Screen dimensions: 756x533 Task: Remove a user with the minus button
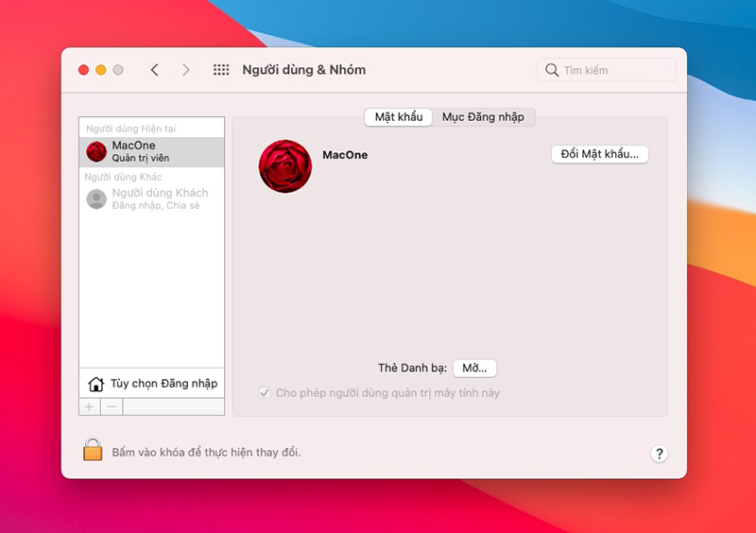(112, 407)
